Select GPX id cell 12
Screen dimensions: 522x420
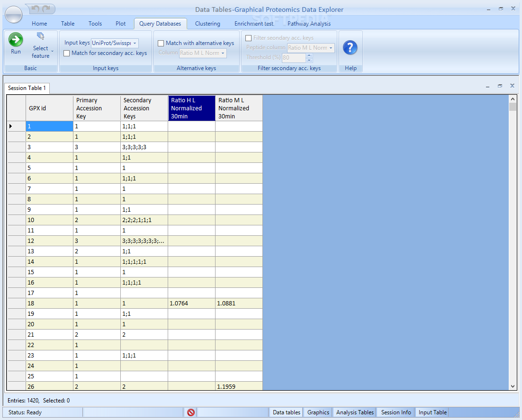point(49,241)
